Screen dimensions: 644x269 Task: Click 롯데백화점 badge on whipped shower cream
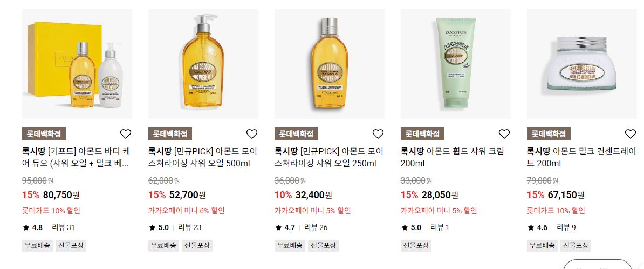pyautogui.click(x=423, y=134)
